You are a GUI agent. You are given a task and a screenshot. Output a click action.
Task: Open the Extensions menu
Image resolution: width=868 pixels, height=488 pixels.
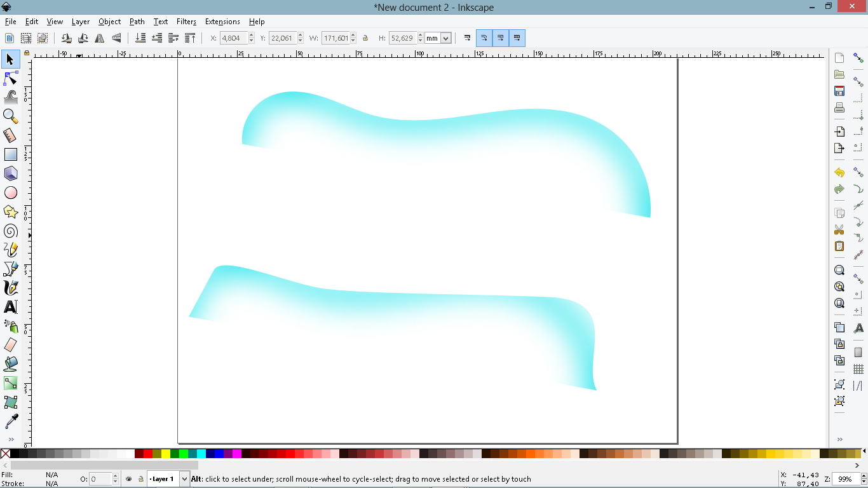click(222, 22)
